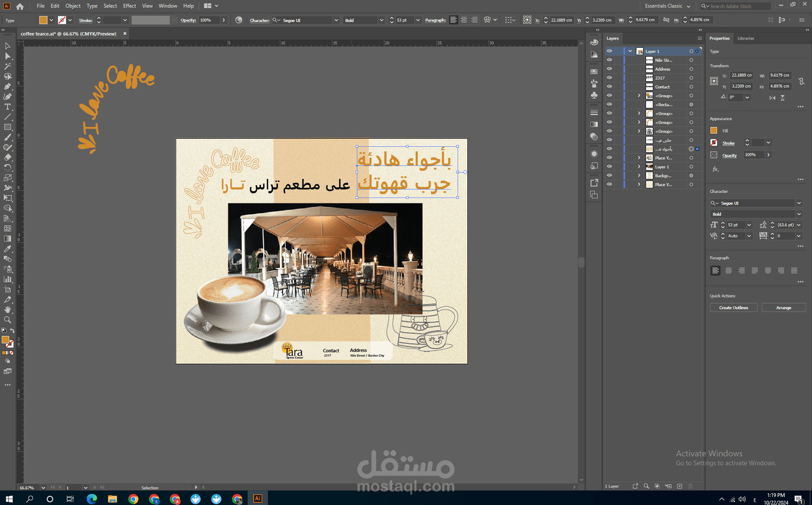Expand the nested Layer 1 sublayer

tap(639, 167)
